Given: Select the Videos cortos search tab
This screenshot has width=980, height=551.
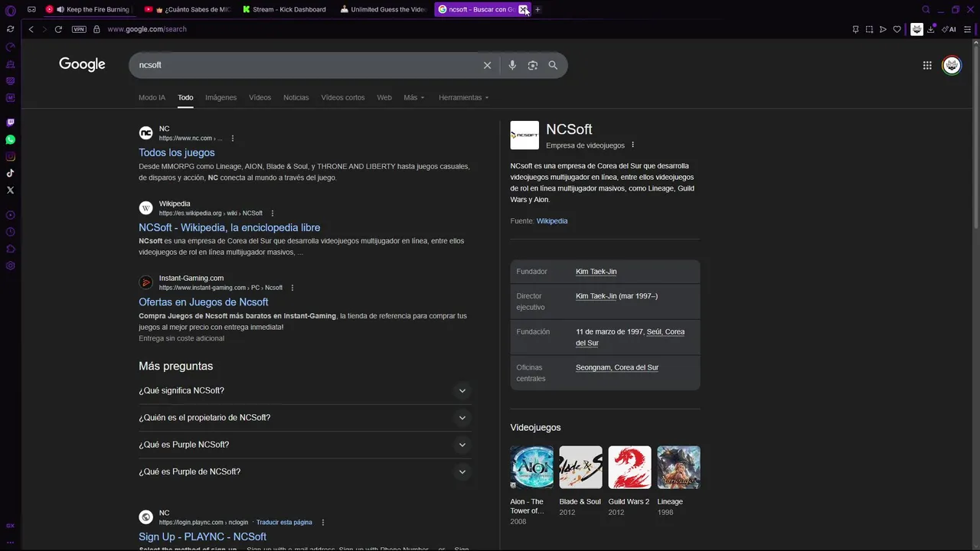Looking at the screenshot, I should (343, 97).
